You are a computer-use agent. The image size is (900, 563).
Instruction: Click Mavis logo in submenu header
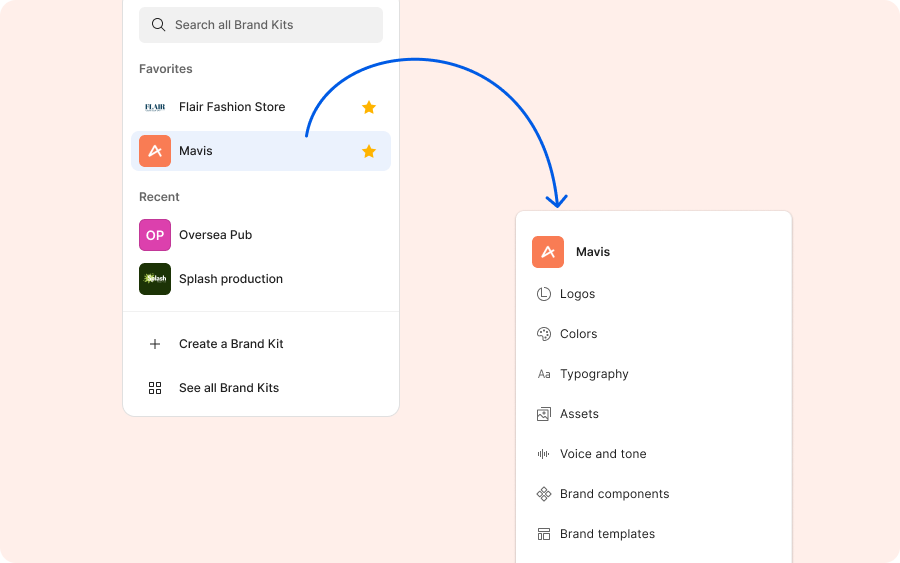[548, 252]
